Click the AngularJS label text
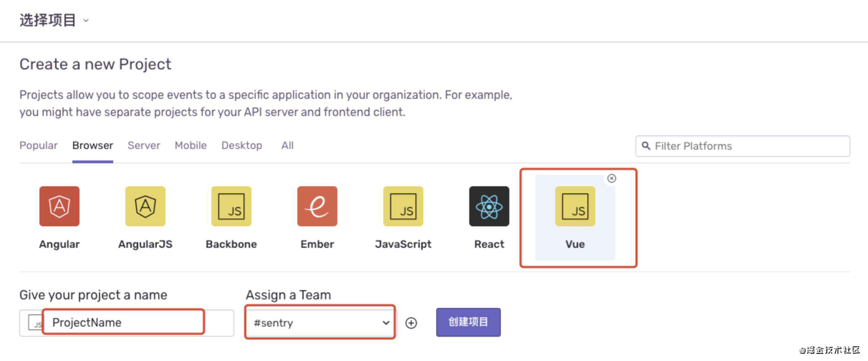Viewport: 868px width, 361px height. coord(145,244)
